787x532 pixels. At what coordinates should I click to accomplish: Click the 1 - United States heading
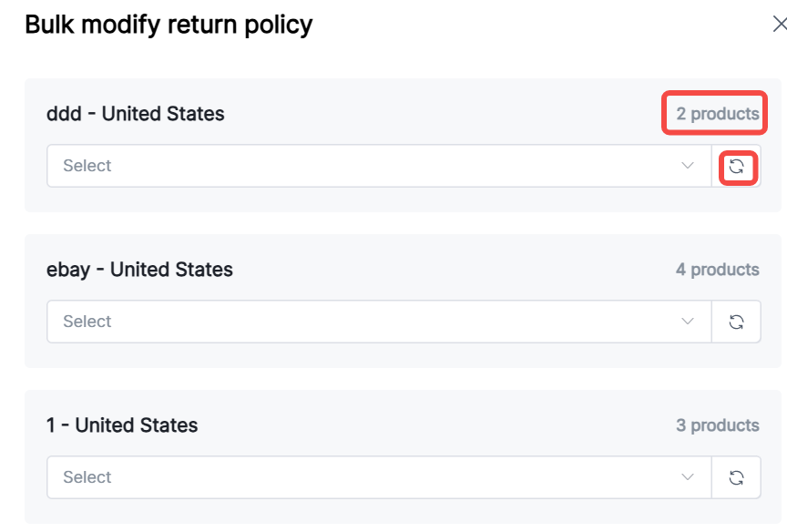tap(122, 425)
